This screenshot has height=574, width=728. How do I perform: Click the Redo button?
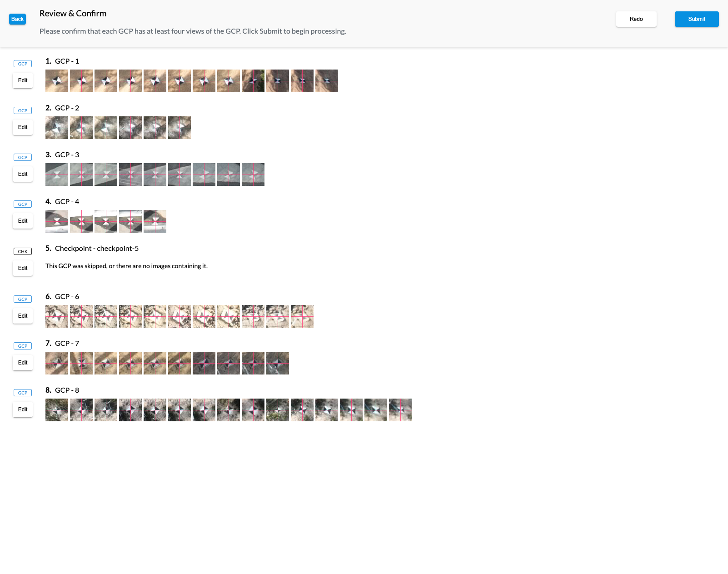[x=636, y=19]
